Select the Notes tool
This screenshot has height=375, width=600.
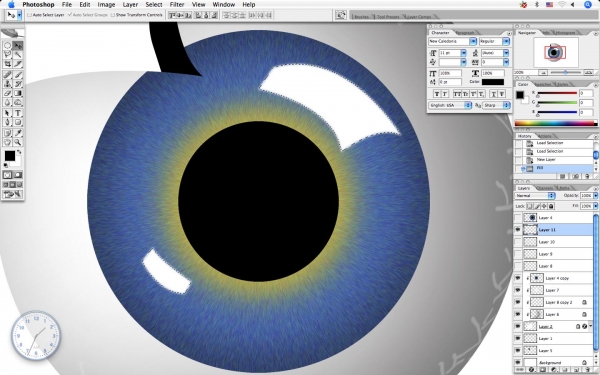pos(7,133)
